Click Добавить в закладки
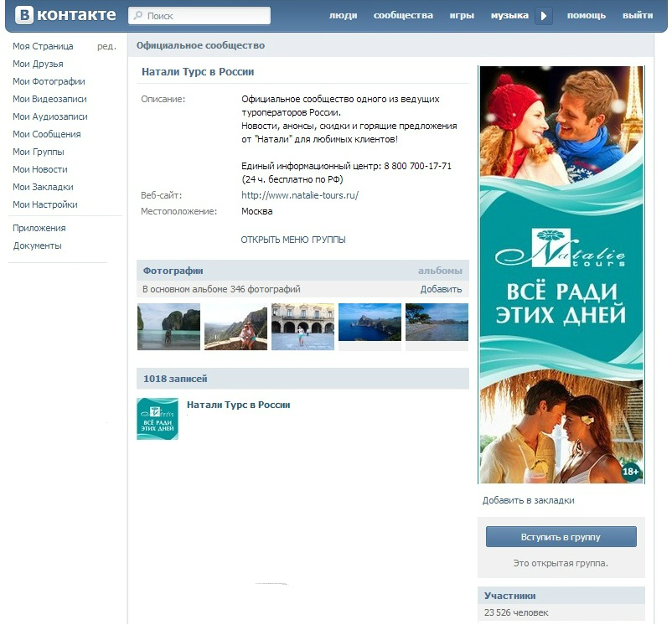 pos(529,500)
